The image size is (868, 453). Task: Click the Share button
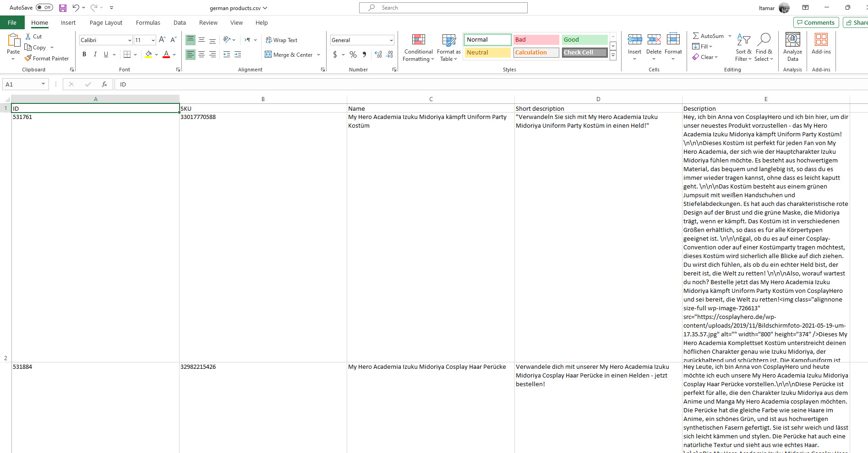pyautogui.click(x=856, y=22)
